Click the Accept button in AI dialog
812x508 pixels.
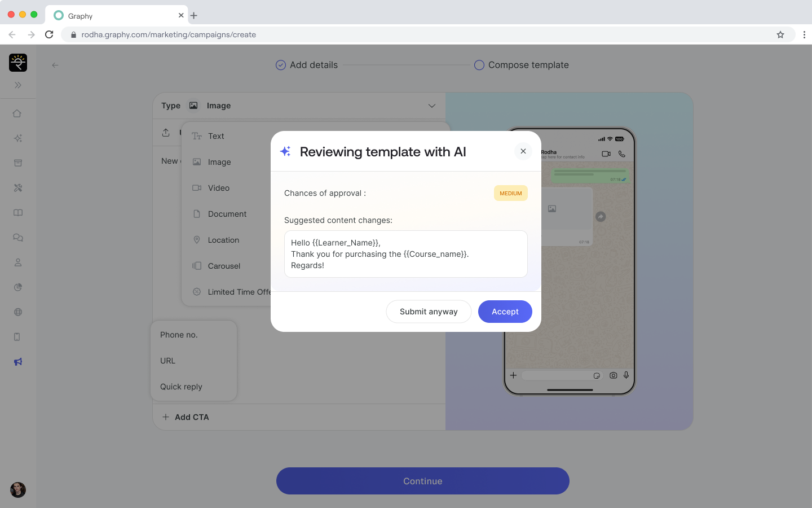(x=505, y=312)
